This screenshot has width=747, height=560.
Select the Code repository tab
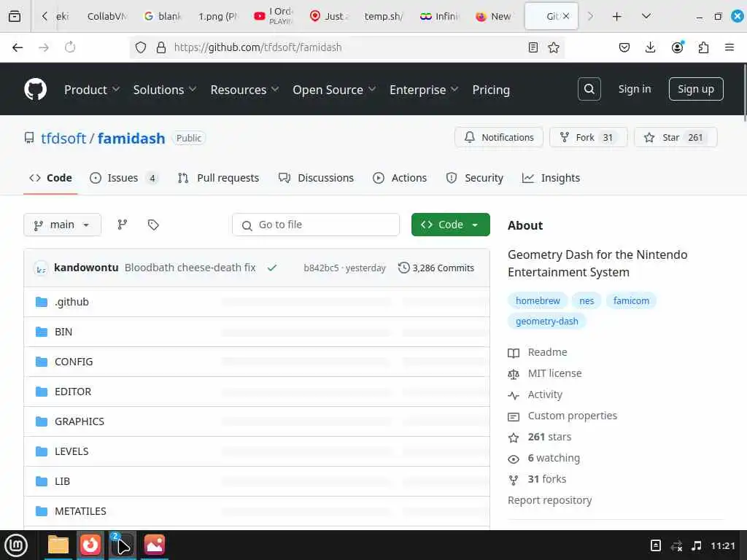[50, 178]
